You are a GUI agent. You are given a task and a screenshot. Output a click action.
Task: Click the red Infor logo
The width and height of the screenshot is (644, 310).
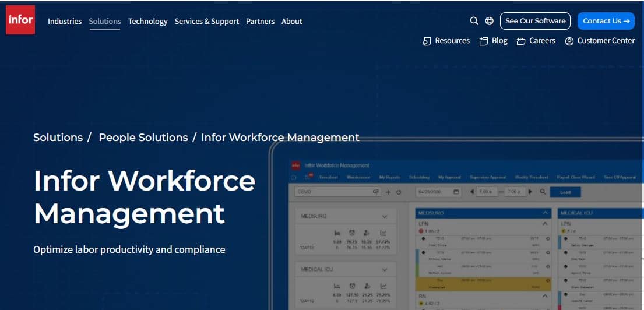click(20, 20)
